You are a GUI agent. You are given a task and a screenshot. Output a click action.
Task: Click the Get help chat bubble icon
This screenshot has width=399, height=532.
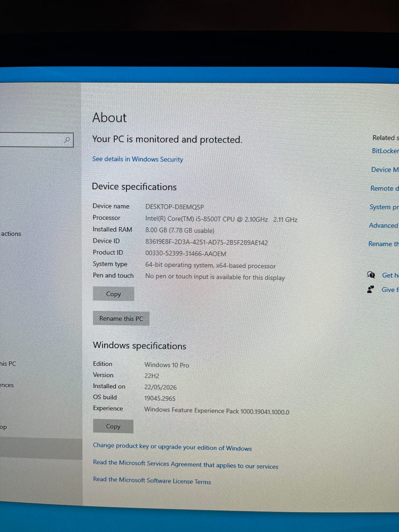coord(371,275)
